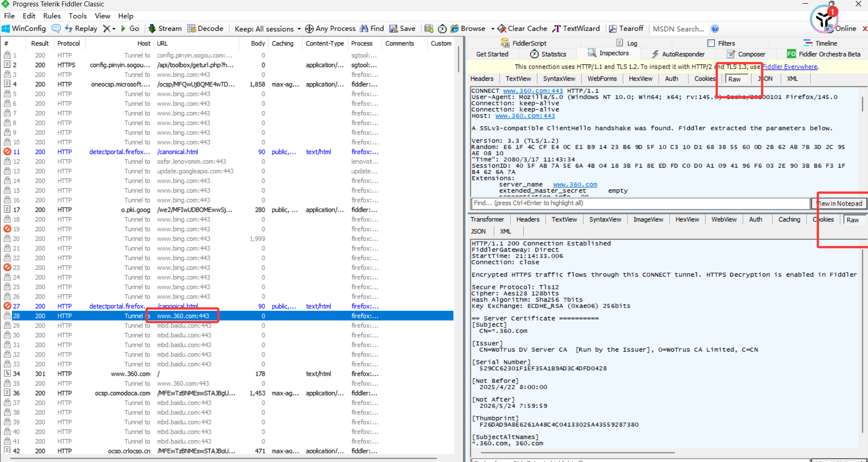Select request inspector Headers tab
Viewport: 868px width, 462px height.
[482, 79]
